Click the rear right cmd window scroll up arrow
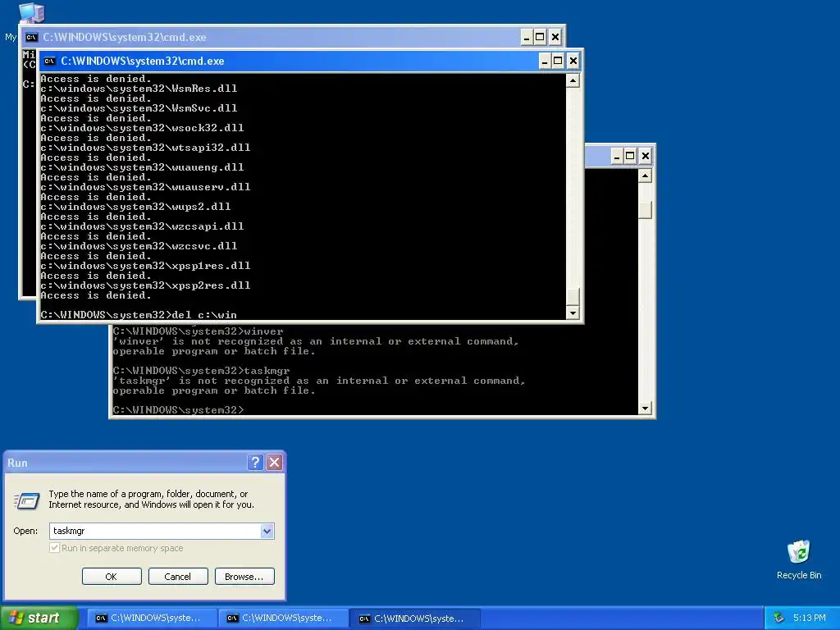Image resolution: width=840 pixels, height=630 pixels. pyautogui.click(x=645, y=176)
